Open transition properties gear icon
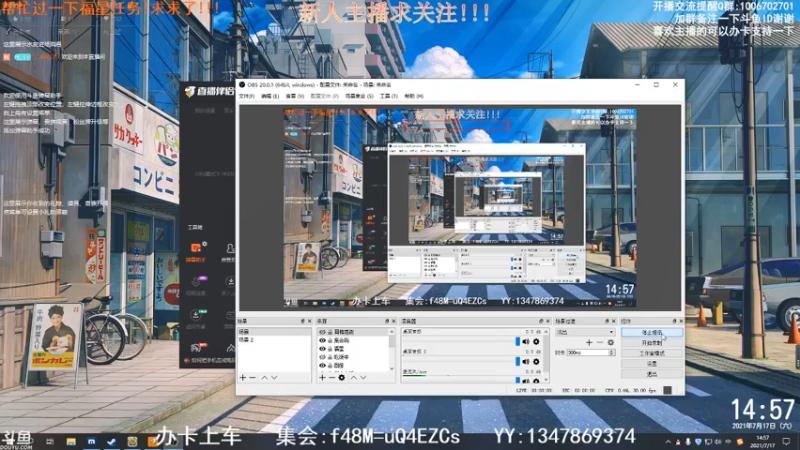 tap(611, 343)
